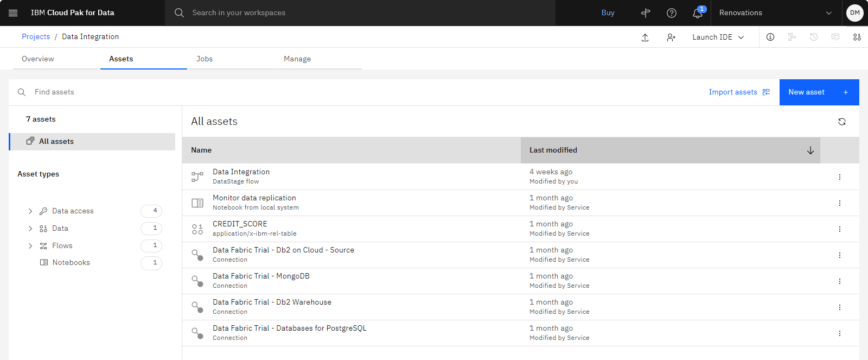
Task: Open Monitor data replication notebook
Action: (254, 198)
